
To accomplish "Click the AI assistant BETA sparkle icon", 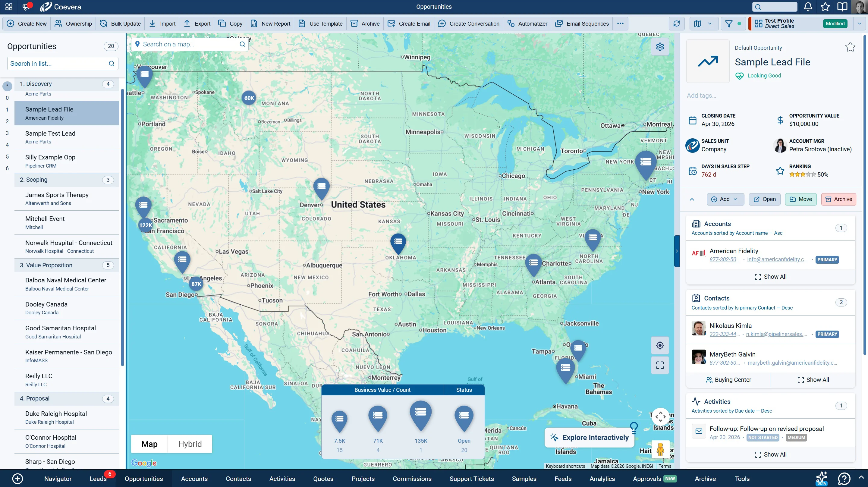I will pos(822,479).
